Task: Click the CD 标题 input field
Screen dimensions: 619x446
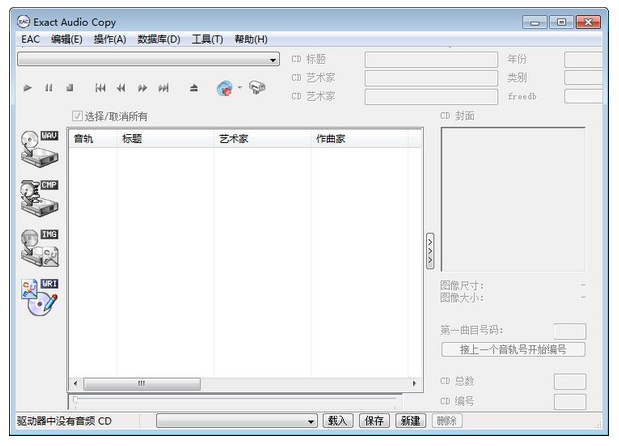Action: tap(431, 60)
